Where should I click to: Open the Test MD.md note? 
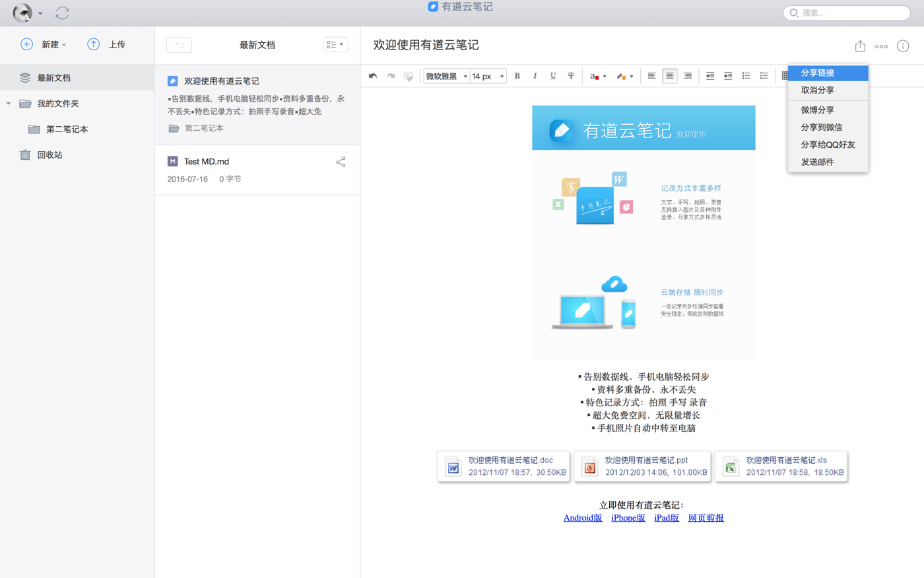coord(257,170)
